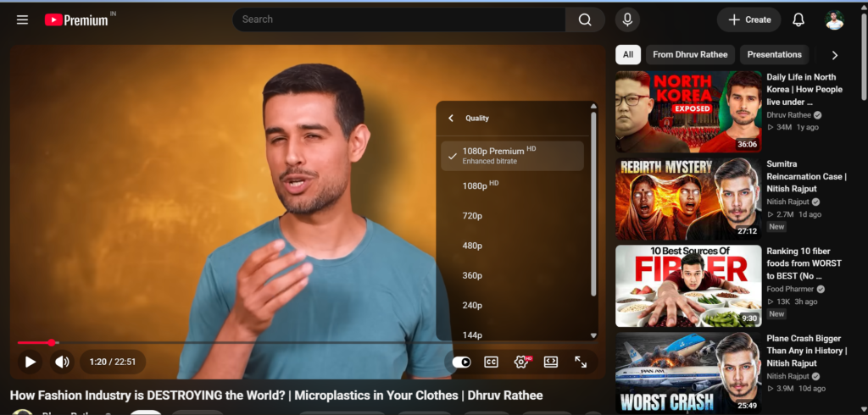This screenshot has width=868, height=415.
Task: Open Plane Crash Bigger Than Any title
Action: point(807,351)
